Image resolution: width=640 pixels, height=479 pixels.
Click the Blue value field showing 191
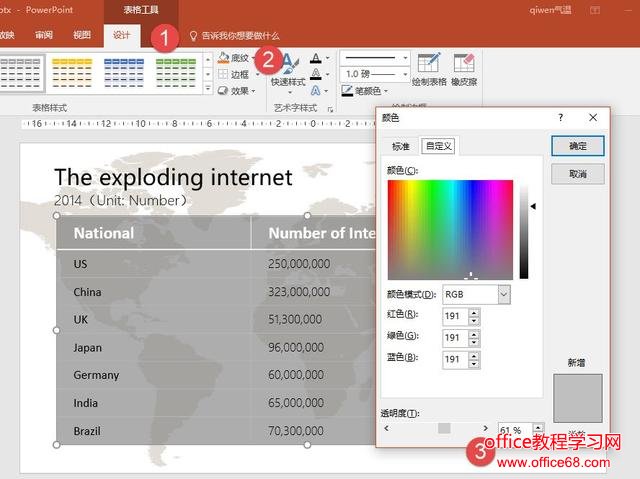455,359
